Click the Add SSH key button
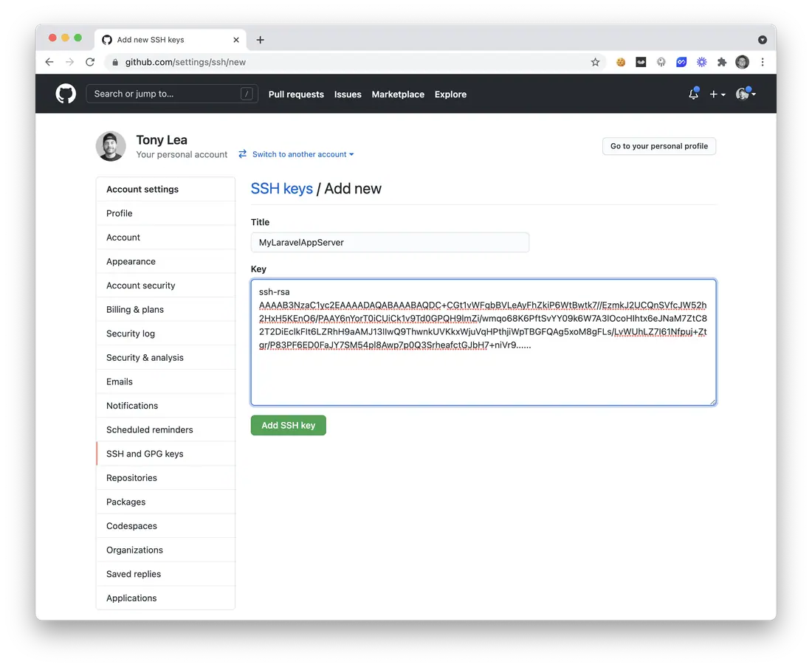This screenshot has width=812, height=667. coord(289,425)
